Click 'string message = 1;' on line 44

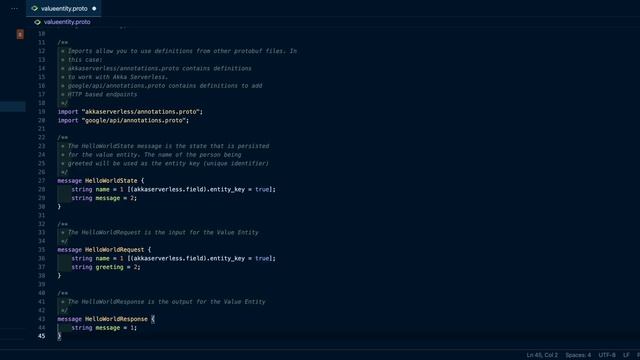pyautogui.click(x=104, y=328)
